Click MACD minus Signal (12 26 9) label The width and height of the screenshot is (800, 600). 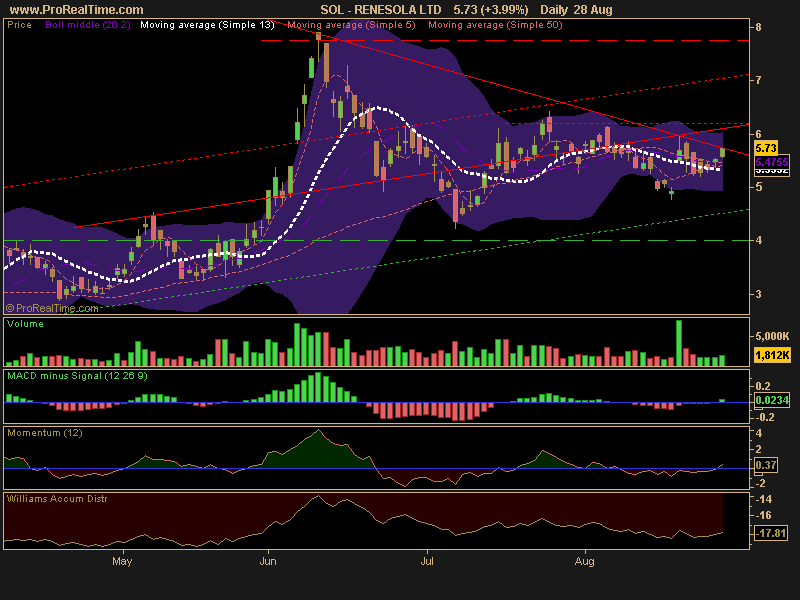coord(78,376)
